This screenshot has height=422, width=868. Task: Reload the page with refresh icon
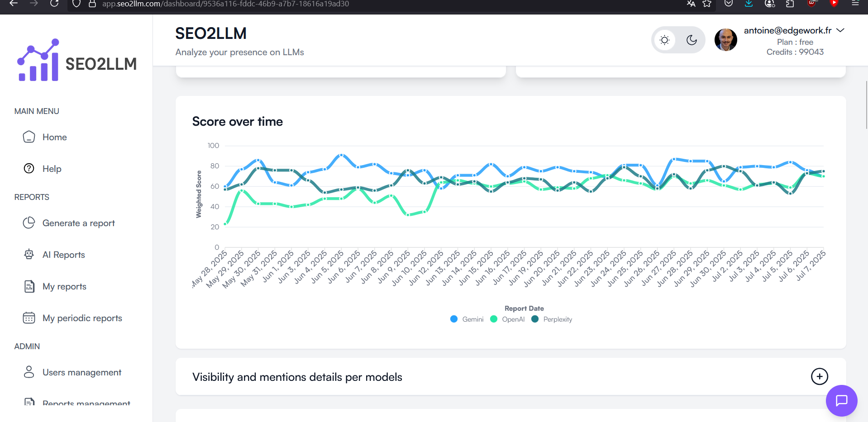point(54,4)
